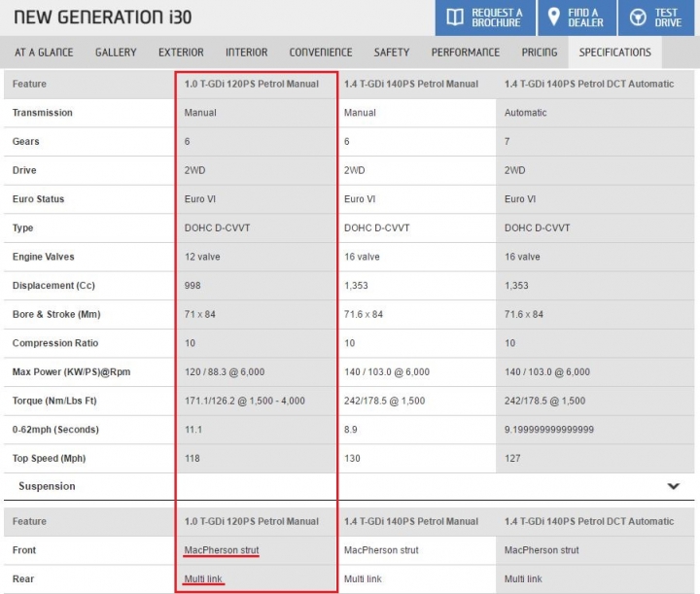Switch to Gallery tab
700x594 pixels.
tap(116, 52)
